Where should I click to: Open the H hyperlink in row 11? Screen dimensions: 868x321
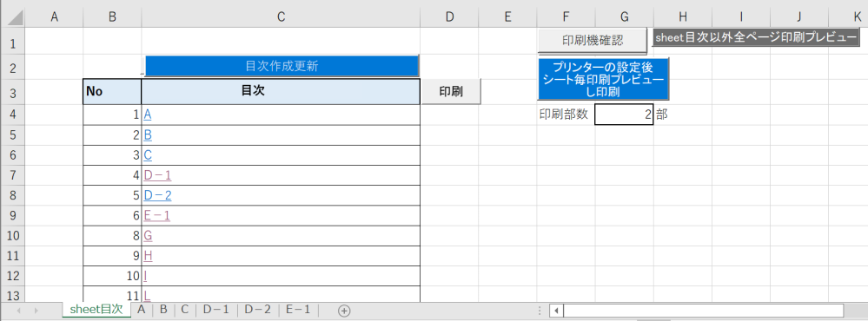[x=148, y=256]
